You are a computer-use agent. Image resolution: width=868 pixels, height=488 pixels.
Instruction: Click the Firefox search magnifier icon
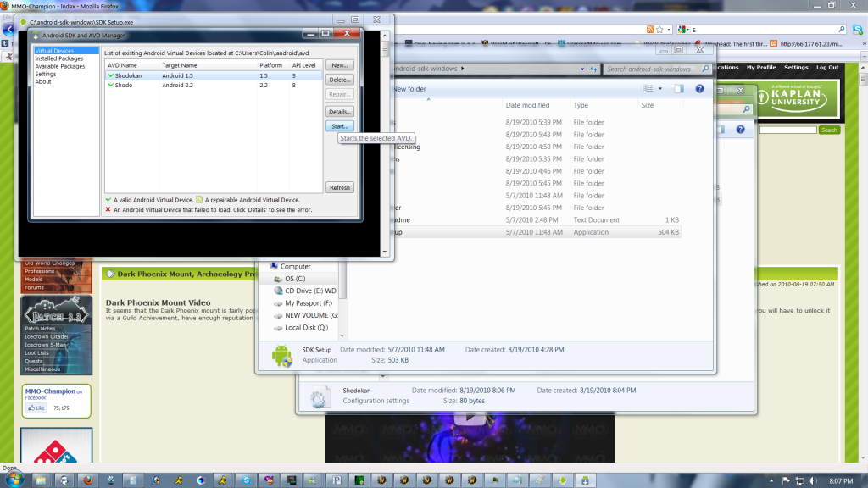(x=842, y=30)
